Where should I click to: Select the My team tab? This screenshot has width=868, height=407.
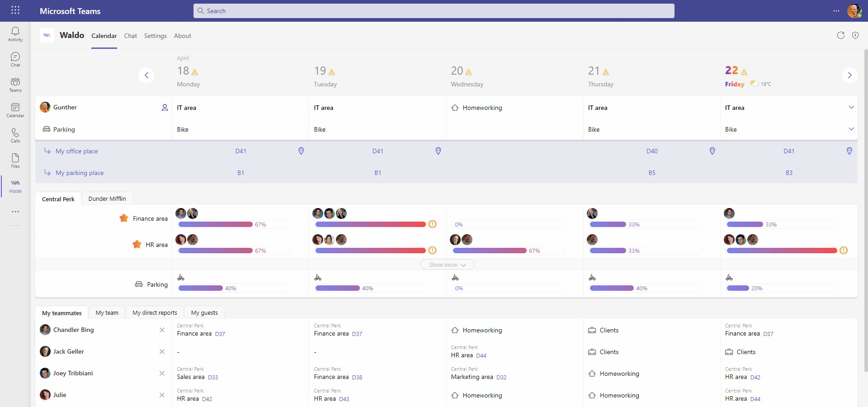[x=107, y=312]
